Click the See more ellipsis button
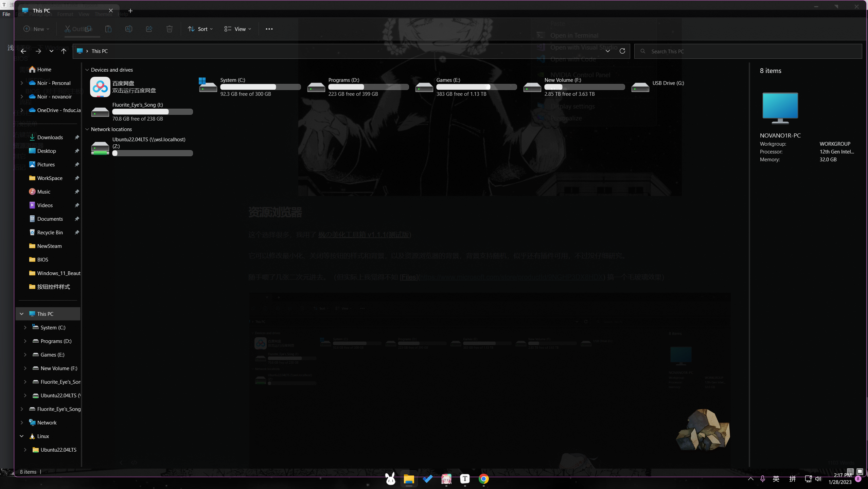The image size is (868, 489). [269, 29]
